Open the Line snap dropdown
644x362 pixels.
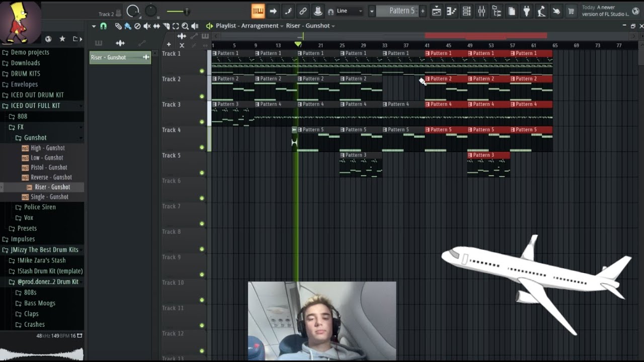(x=349, y=11)
